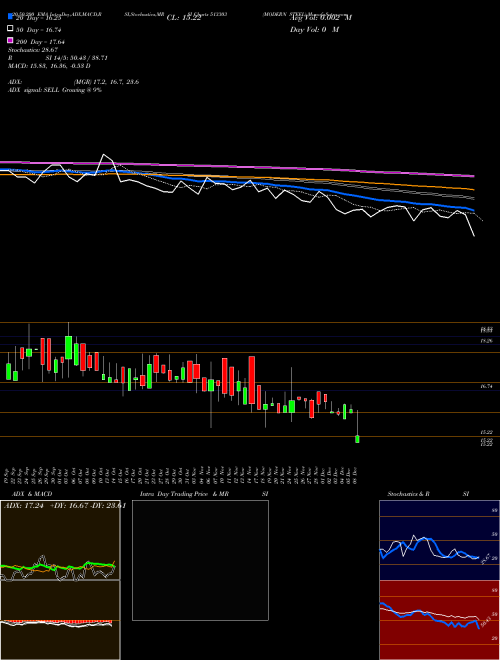Click the ADX (MGR) 17.2, 16.7, 23.6 line

tap(74, 82)
